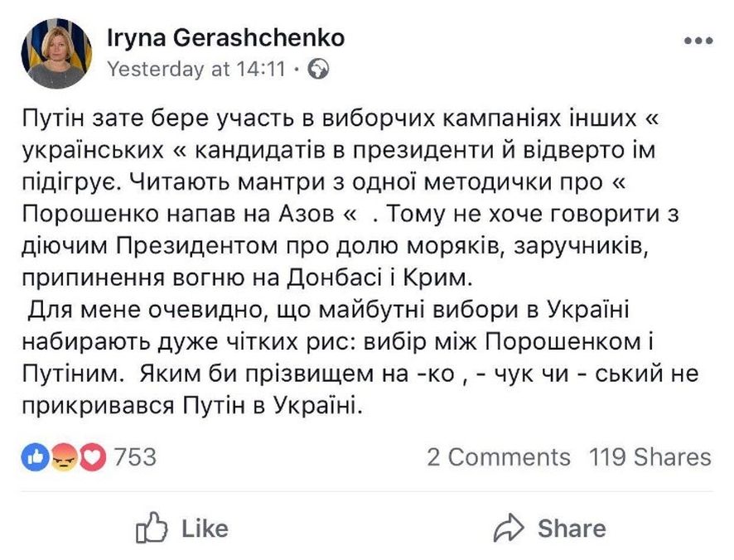Open the Iryna Gerashchenko profile name link
The height and width of the screenshot is (560, 734).
pos(225,38)
